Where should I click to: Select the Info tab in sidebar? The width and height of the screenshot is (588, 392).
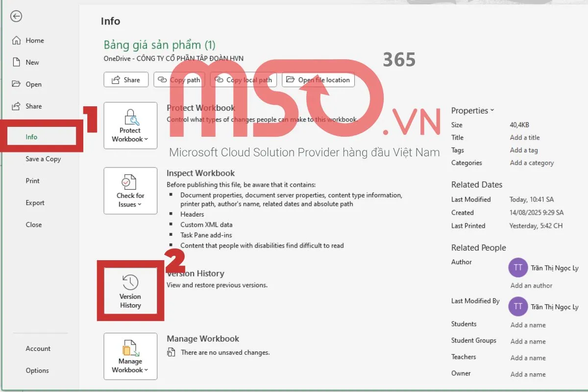(x=31, y=137)
